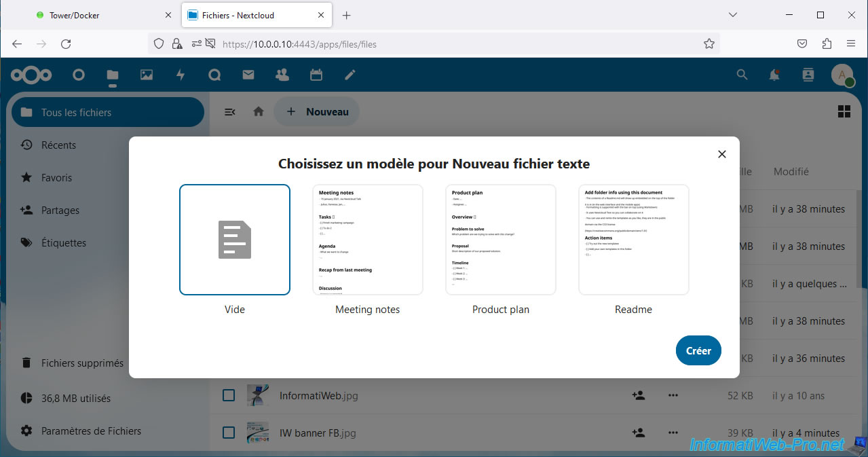Select the IW banner FB.jpg checkbox
The width and height of the screenshot is (868, 457).
[x=229, y=433]
